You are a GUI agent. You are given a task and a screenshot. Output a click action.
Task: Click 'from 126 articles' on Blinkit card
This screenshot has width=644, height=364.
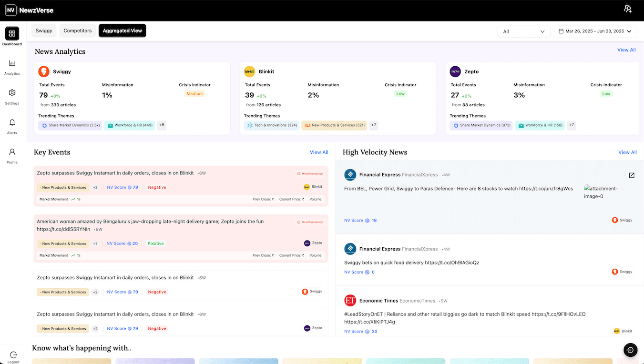pyautogui.click(x=264, y=105)
